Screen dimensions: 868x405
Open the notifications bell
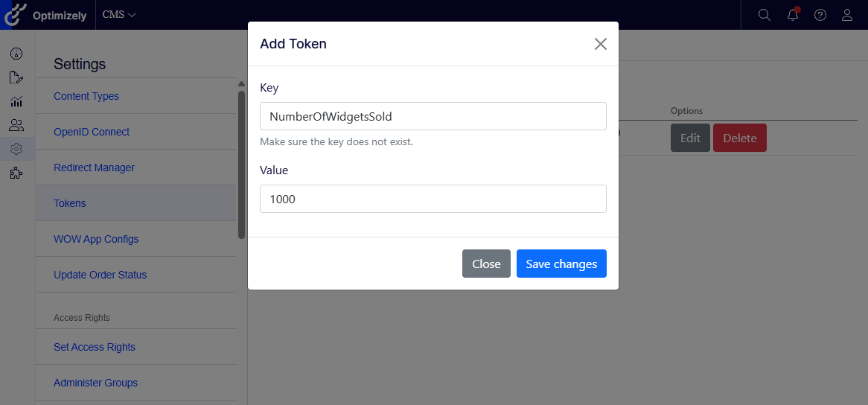[x=793, y=15]
